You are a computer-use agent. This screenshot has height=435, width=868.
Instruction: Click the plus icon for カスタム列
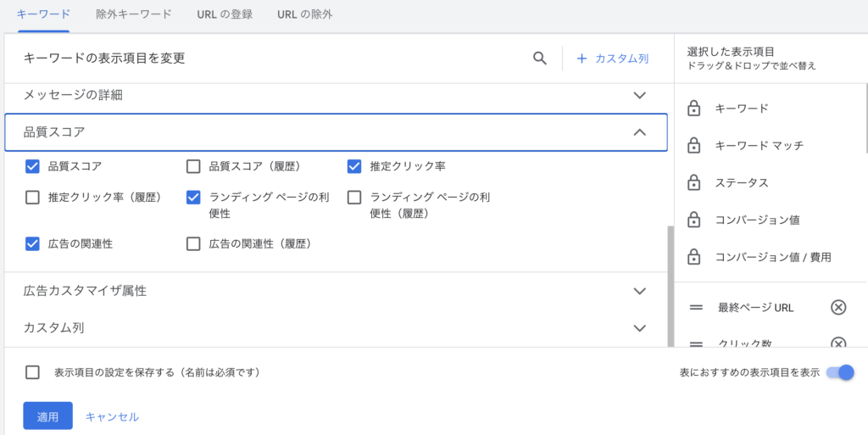(x=581, y=59)
